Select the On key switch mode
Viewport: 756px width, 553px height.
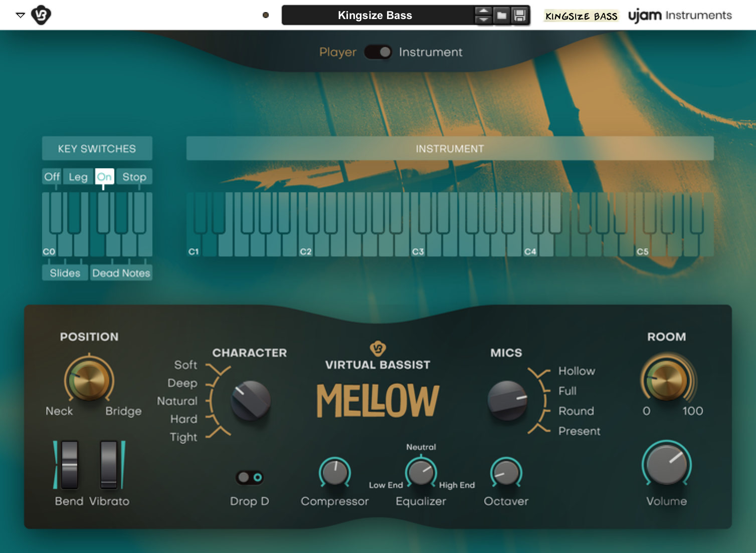click(105, 176)
